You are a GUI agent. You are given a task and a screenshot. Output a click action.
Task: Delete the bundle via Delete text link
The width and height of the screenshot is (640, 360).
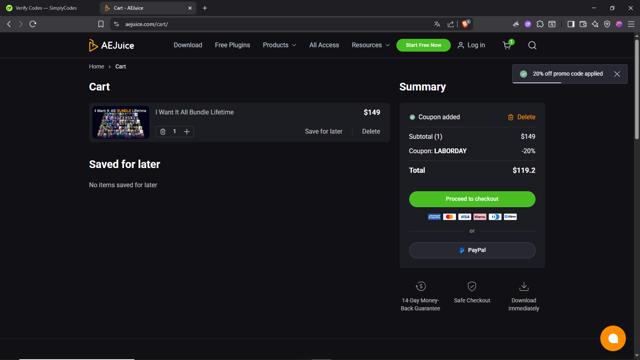371,131
